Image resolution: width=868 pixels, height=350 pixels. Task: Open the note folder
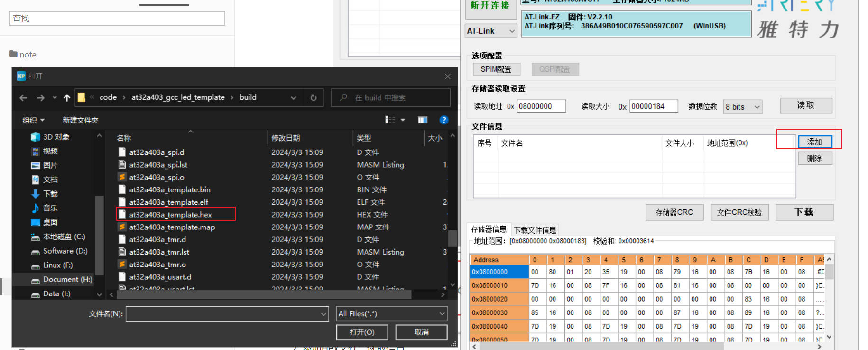[x=23, y=55]
